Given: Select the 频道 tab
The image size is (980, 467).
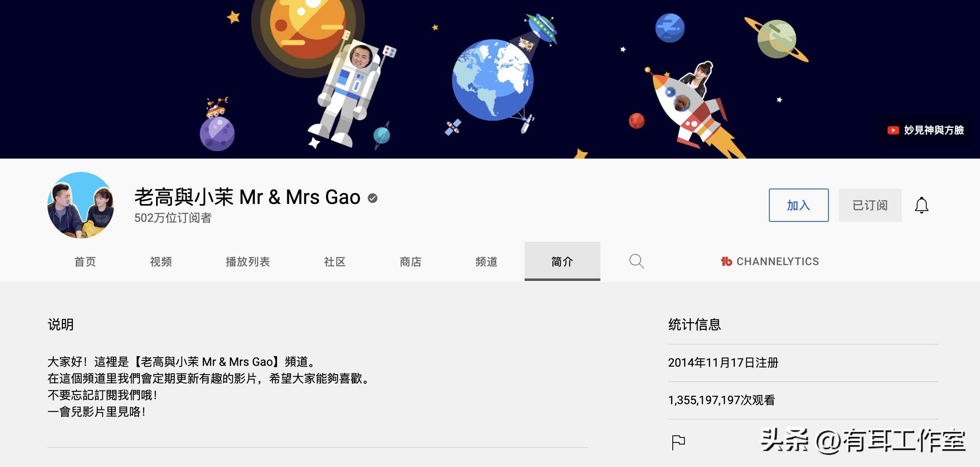Looking at the screenshot, I should [486, 261].
